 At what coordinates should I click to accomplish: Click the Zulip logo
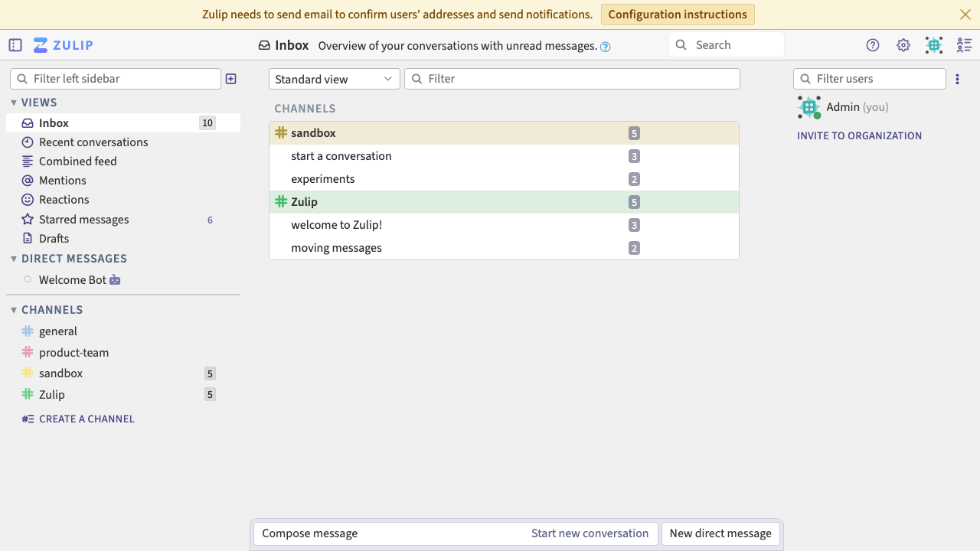coord(64,45)
